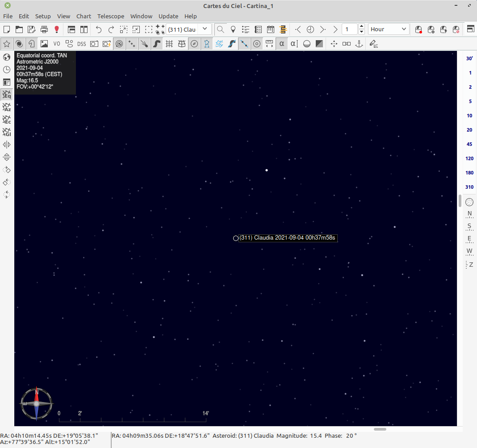This screenshot has width=477, height=448.
Task: Point the chart toward North horizon
Action: click(x=469, y=214)
